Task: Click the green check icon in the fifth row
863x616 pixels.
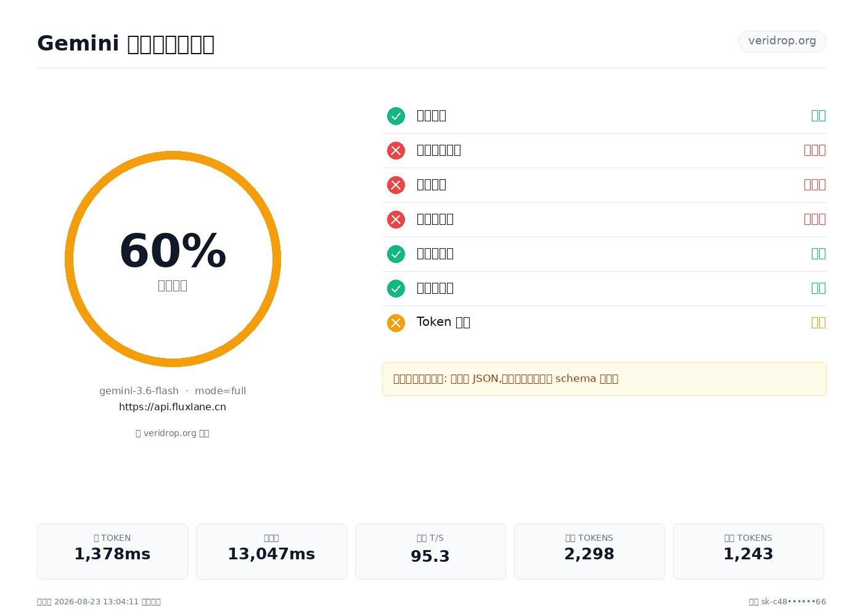Action: (x=396, y=254)
